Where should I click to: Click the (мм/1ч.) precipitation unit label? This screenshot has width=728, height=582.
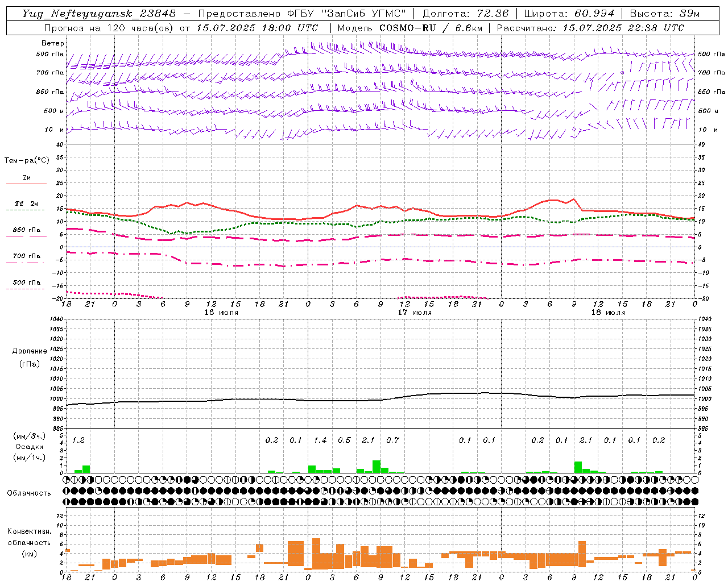29,458
